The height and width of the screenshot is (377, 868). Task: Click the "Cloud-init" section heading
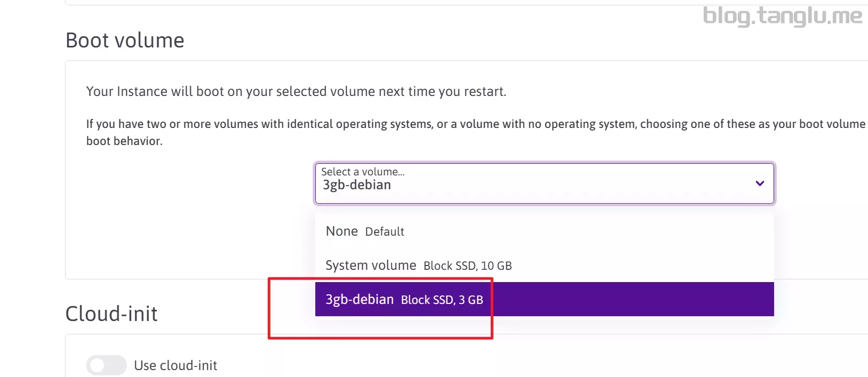point(112,314)
